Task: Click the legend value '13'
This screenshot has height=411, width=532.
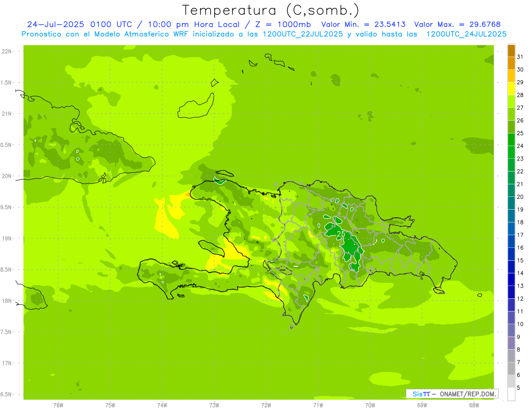Action: coord(520,286)
